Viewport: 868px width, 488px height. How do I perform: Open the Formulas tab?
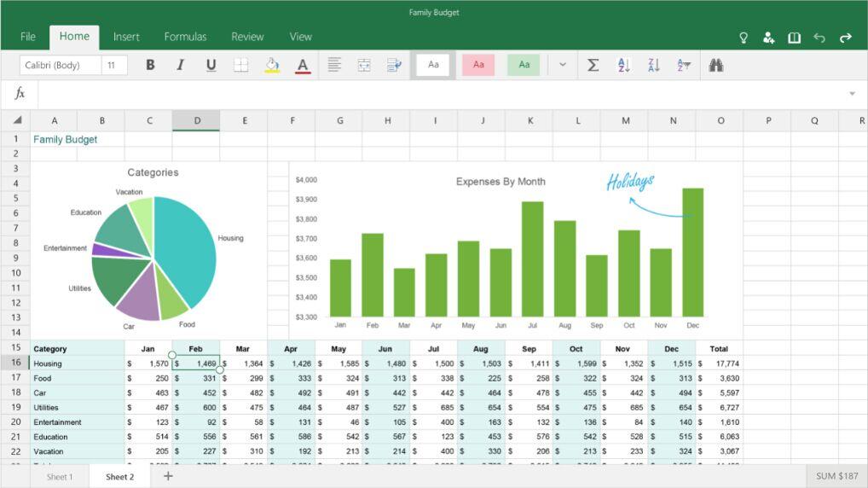[185, 37]
